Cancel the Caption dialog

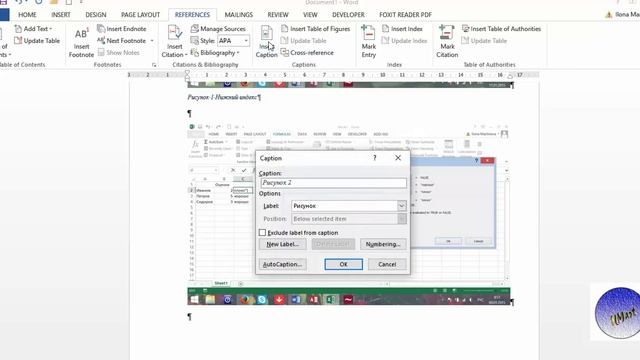pos(387,264)
